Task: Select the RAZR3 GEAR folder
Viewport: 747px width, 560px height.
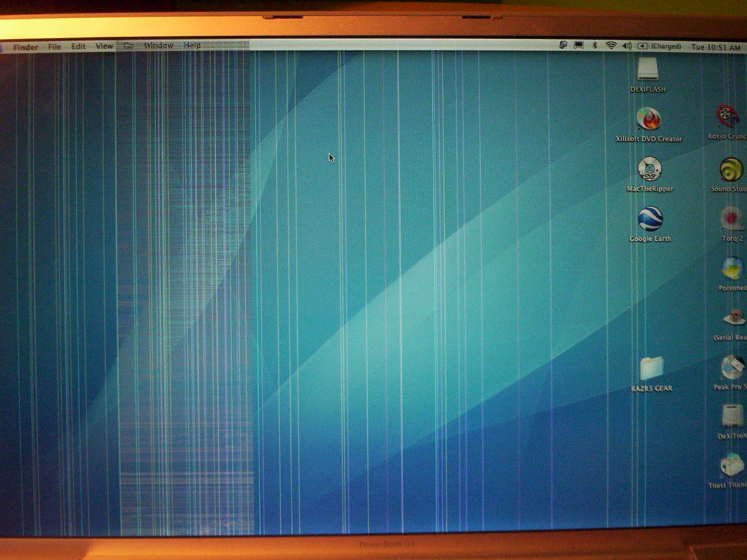Action: coord(652,368)
